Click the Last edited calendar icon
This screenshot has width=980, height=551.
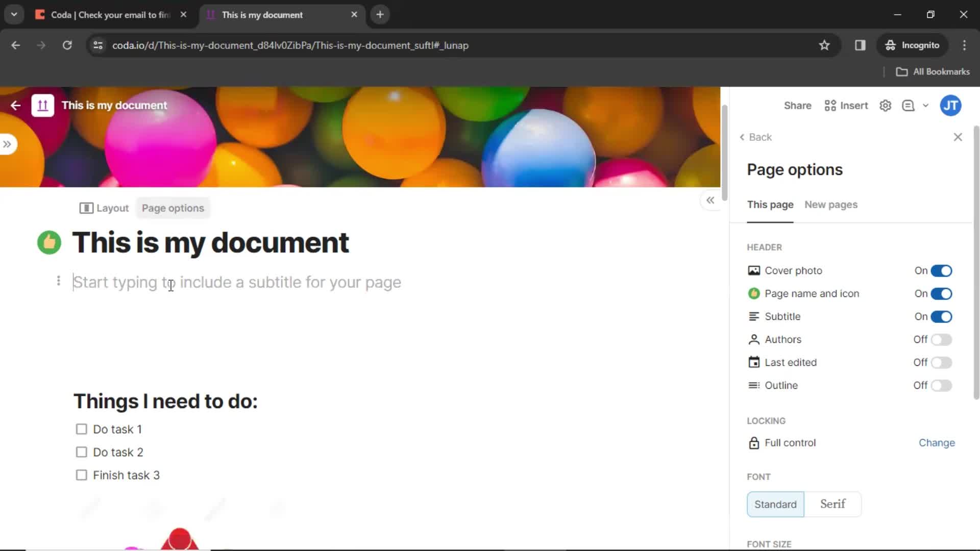pos(754,363)
